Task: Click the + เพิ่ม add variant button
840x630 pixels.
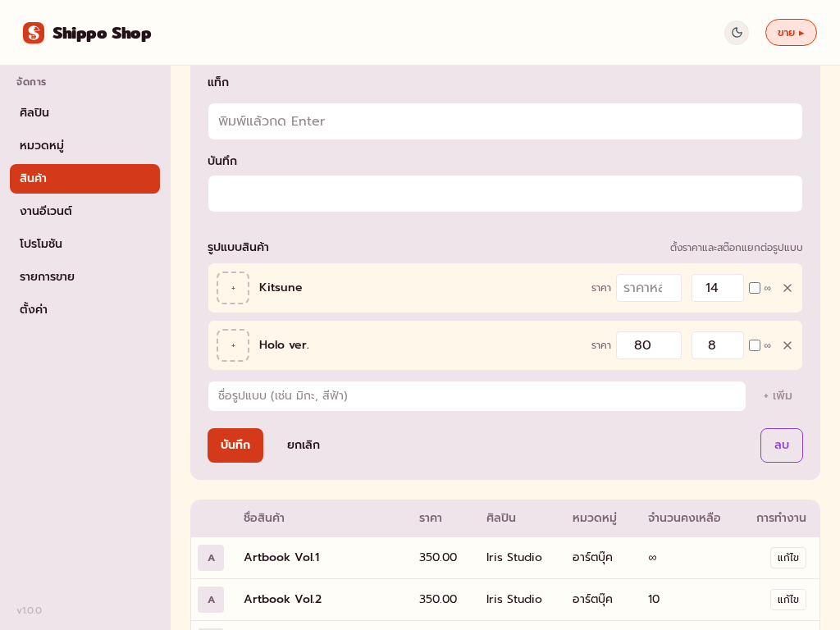Action: (778, 396)
